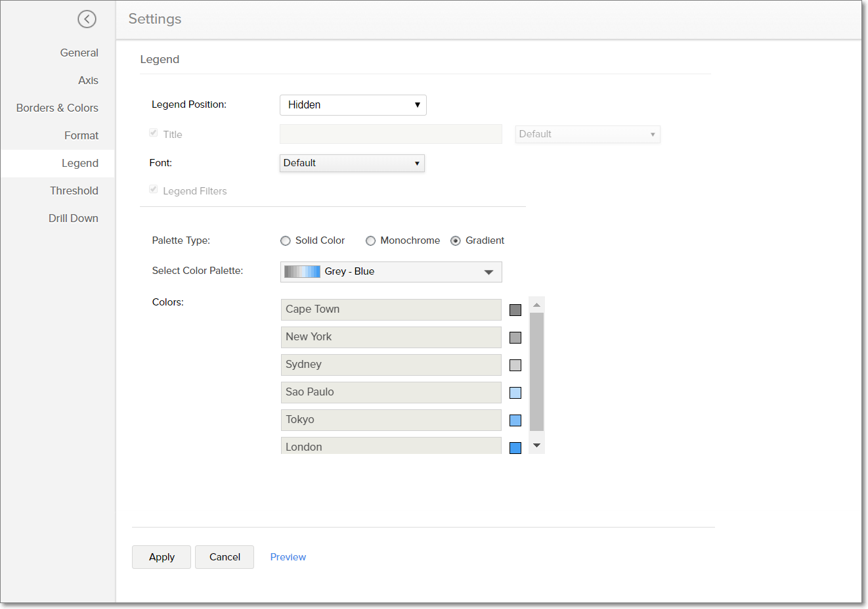Pick the Sao Paulo color swatch
Image resolution: width=868 pixels, height=609 pixels.
(515, 393)
